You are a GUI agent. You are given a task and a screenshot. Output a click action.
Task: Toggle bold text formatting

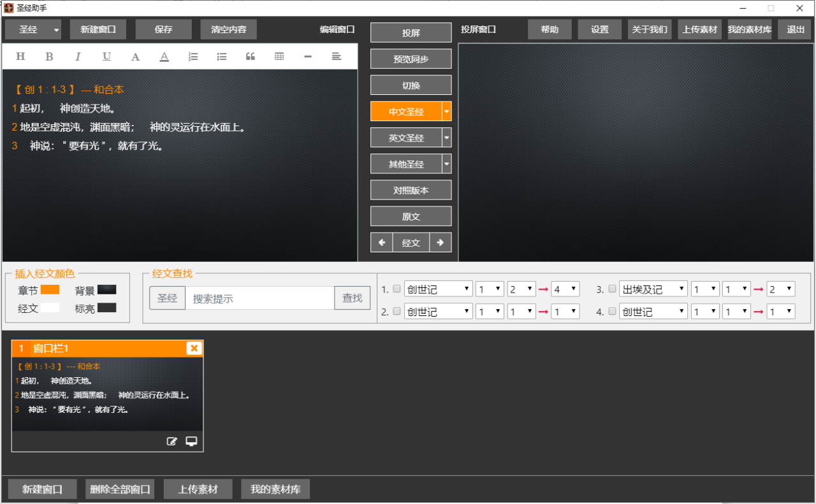49,57
